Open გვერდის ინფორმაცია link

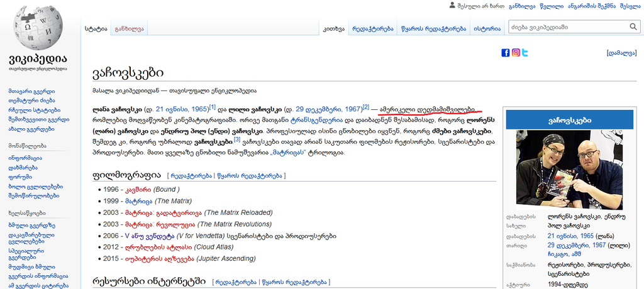(38, 276)
